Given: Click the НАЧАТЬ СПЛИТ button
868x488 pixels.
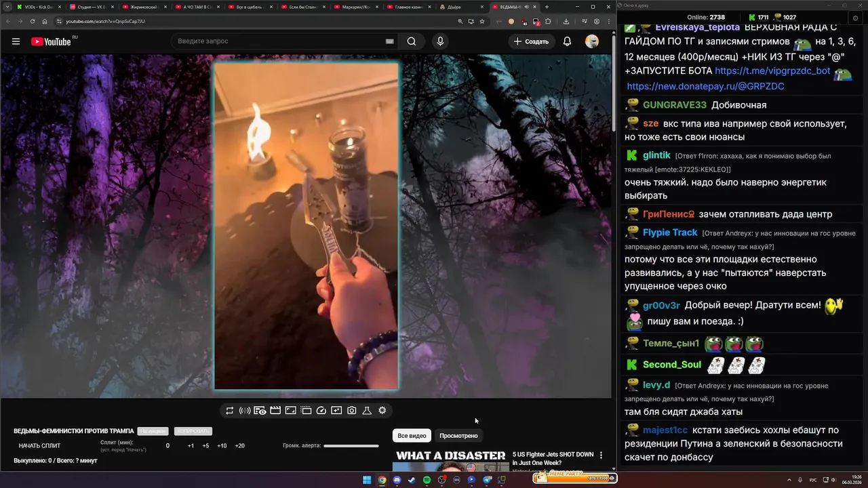Looking at the screenshot, I should tap(39, 446).
